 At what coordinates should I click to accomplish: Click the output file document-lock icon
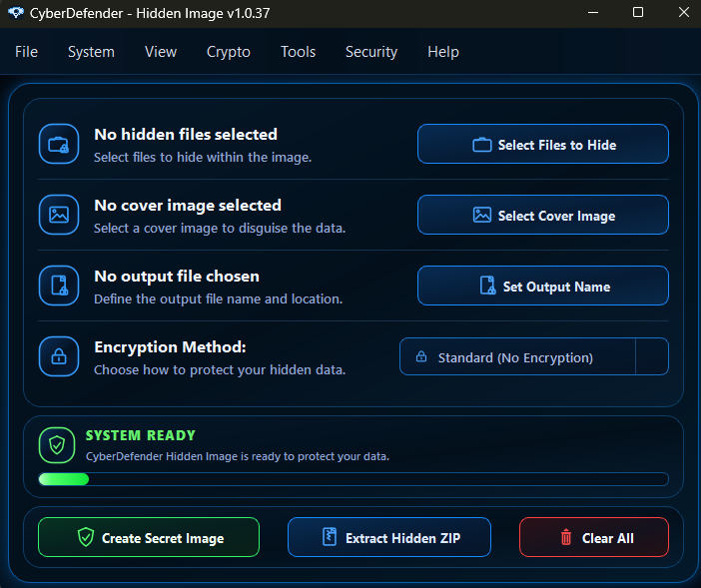click(59, 286)
